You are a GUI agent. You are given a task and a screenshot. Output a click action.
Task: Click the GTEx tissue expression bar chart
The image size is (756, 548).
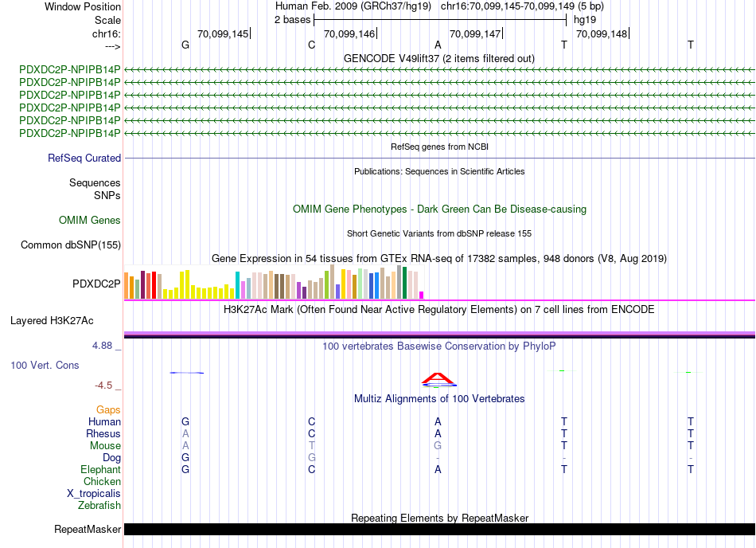point(274,282)
